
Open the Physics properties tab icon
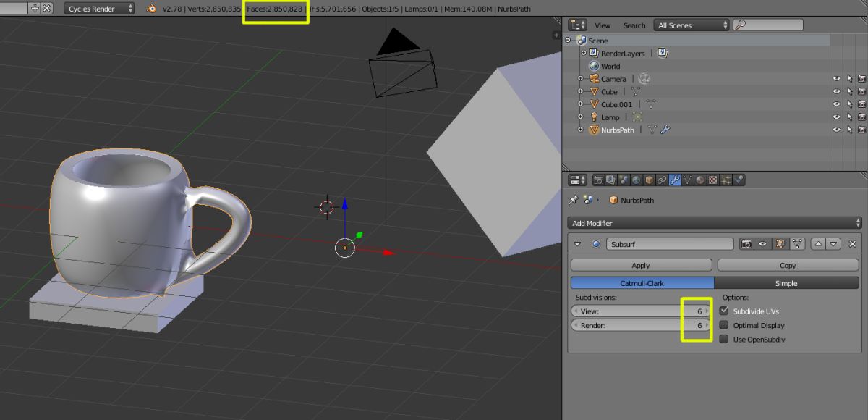pyautogui.click(x=739, y=180)
